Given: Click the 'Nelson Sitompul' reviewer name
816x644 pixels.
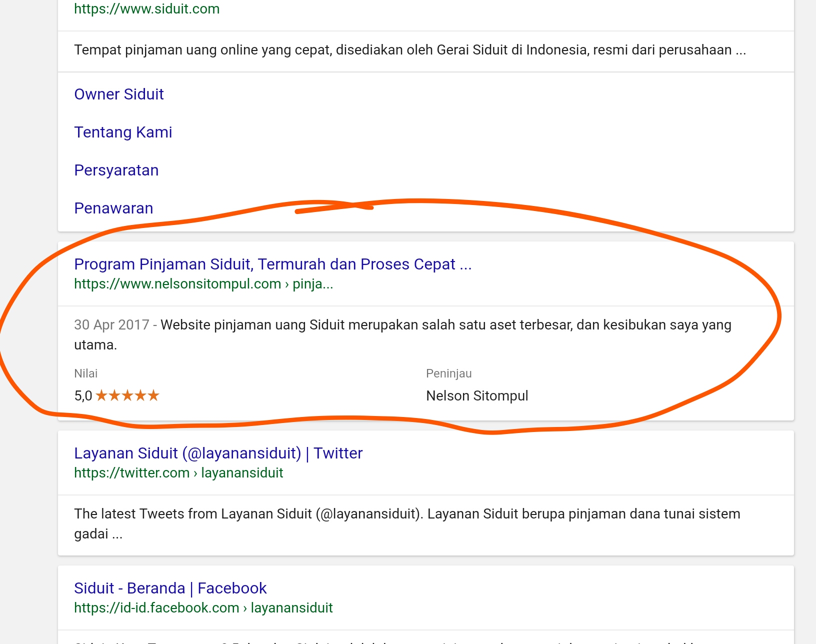Looking at the screenshot, I should pyautogui.click(x=477, y=396).
